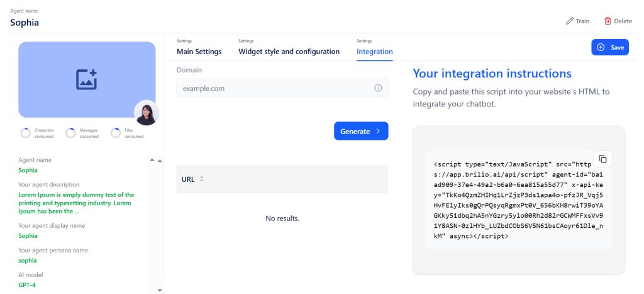644x294 pixels.
Task: Click the plus icon on Save button
Action: point(601,47)
